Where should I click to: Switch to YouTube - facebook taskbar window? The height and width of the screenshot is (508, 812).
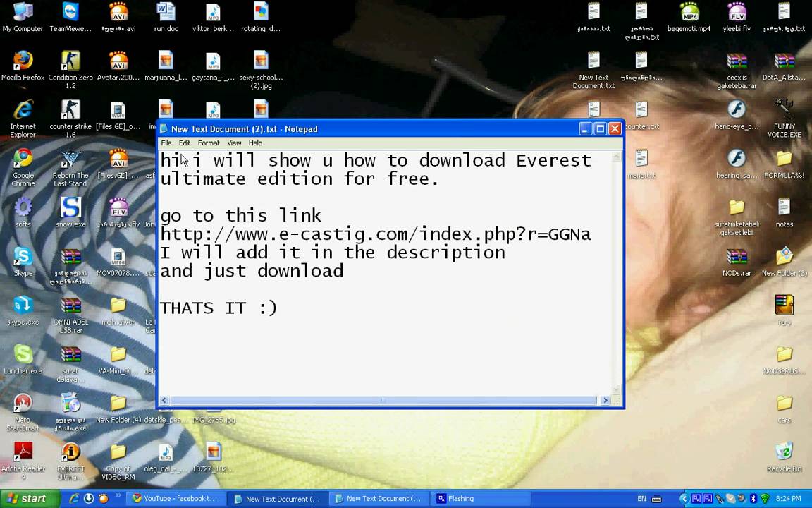(176, 499)
